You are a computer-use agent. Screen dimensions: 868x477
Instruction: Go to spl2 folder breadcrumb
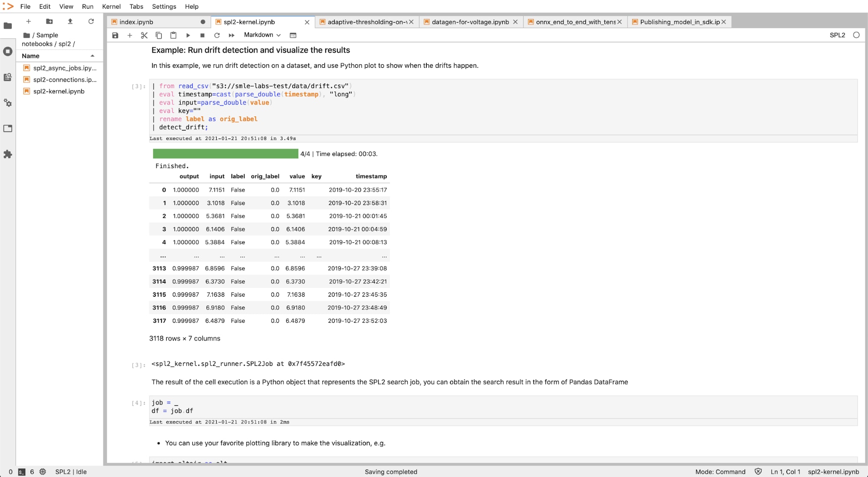point(65,44)
